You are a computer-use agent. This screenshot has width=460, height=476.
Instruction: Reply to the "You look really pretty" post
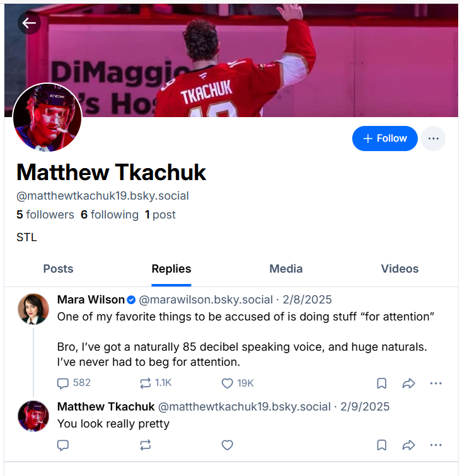click(x=63, y=445)
